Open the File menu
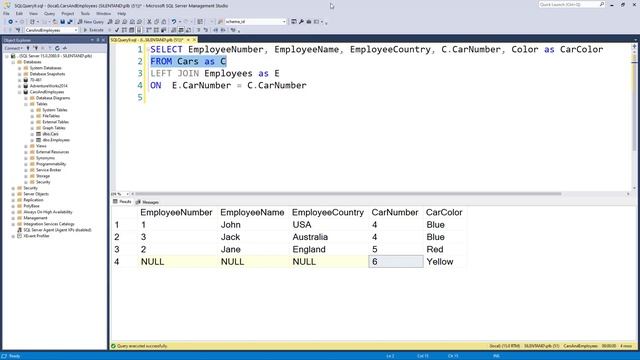640x360 pixels. [x=6, y=13]
